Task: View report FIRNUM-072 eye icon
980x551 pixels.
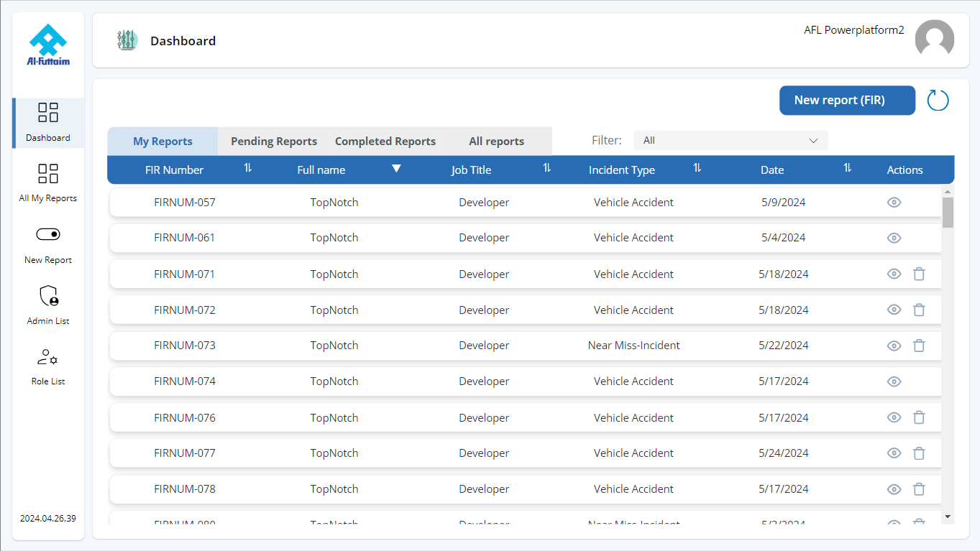Action: pyautogui.click(x=894, y=310)
